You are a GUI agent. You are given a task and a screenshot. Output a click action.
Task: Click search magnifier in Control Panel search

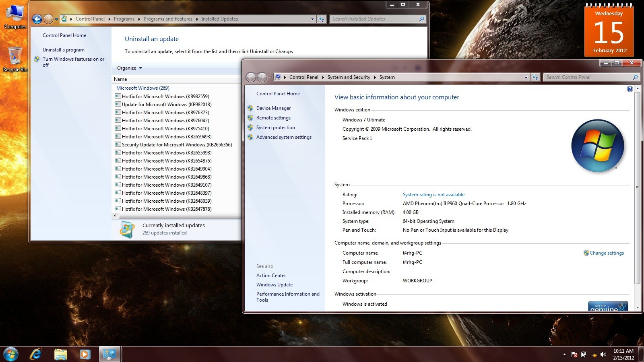pyautogui.click(x=635, y=77)
